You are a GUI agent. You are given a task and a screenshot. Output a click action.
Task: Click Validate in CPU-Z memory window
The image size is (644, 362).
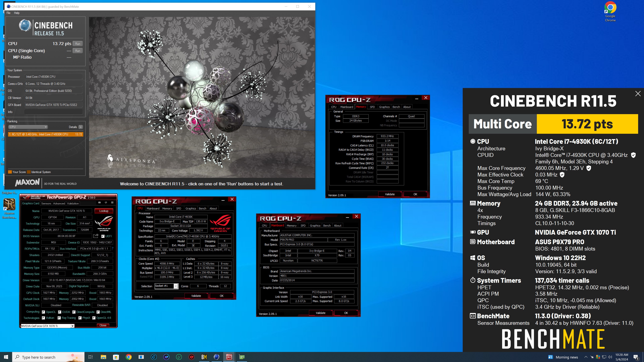(390, 194)
